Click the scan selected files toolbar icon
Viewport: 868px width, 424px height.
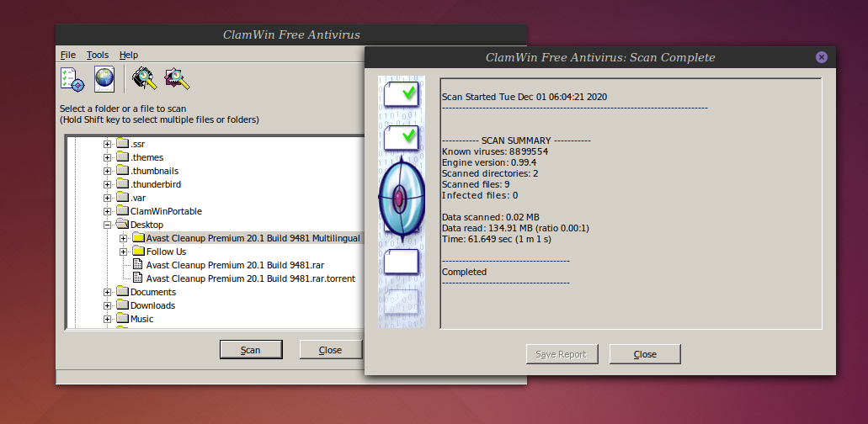click(177, 78)
